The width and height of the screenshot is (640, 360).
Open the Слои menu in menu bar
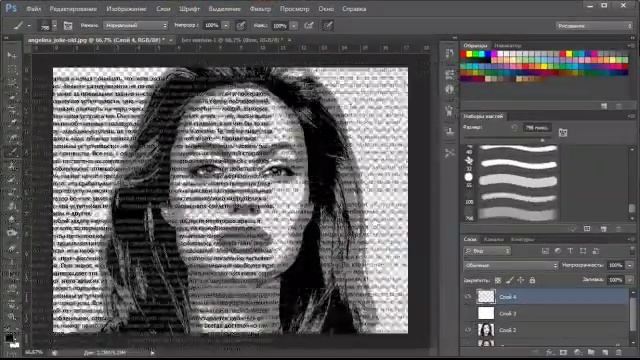163,9
